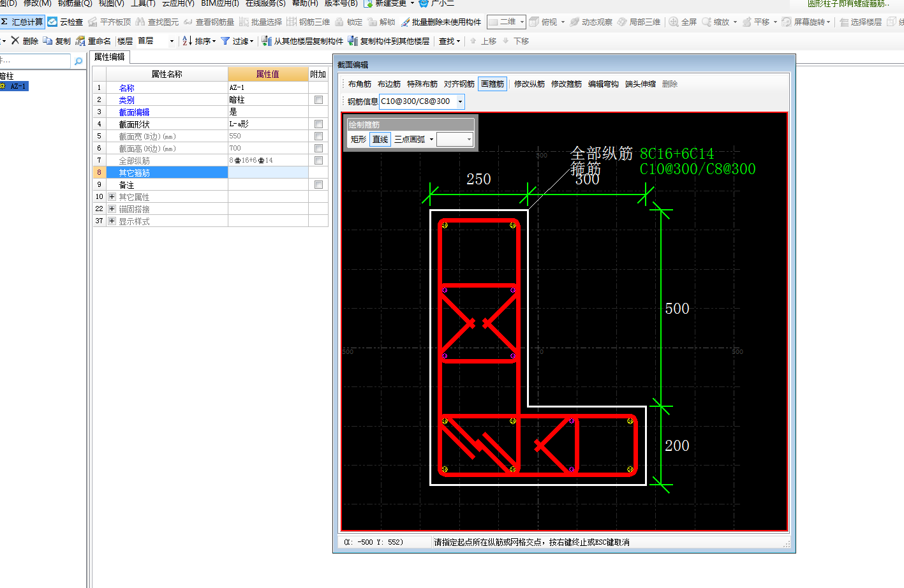Click the 复制 copy icon
The width and height of the screenshot is (904, 588).
pyautogui.click(x=48, y=41)
